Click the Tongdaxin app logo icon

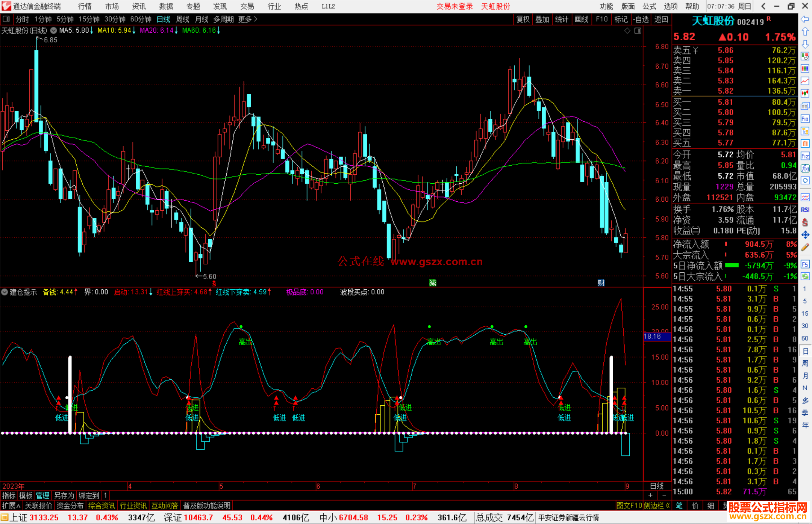(6, 6)
